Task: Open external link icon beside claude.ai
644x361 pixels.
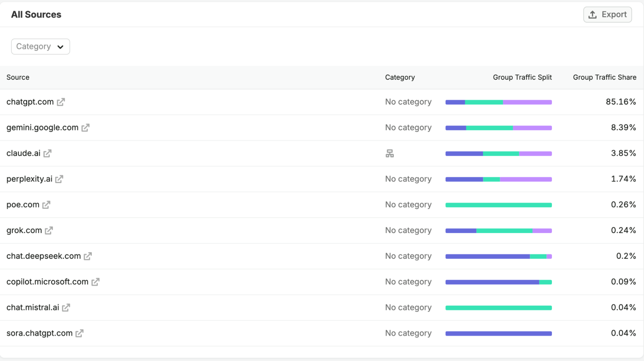Action: 47,153
